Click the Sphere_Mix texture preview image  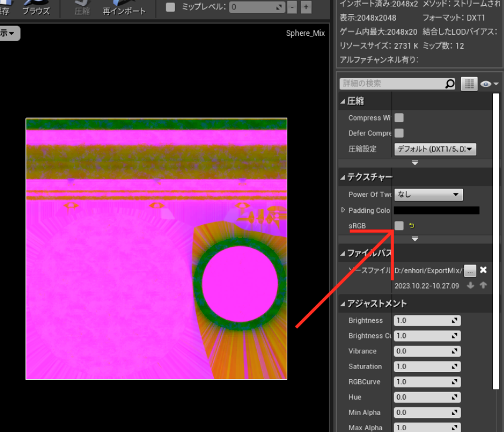click(x=156, y=249)
